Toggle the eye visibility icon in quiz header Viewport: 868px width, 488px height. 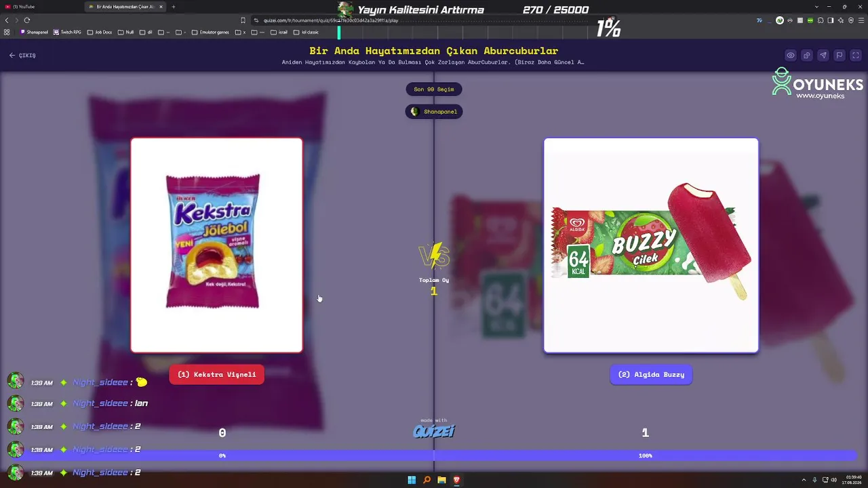coord(791,56)
